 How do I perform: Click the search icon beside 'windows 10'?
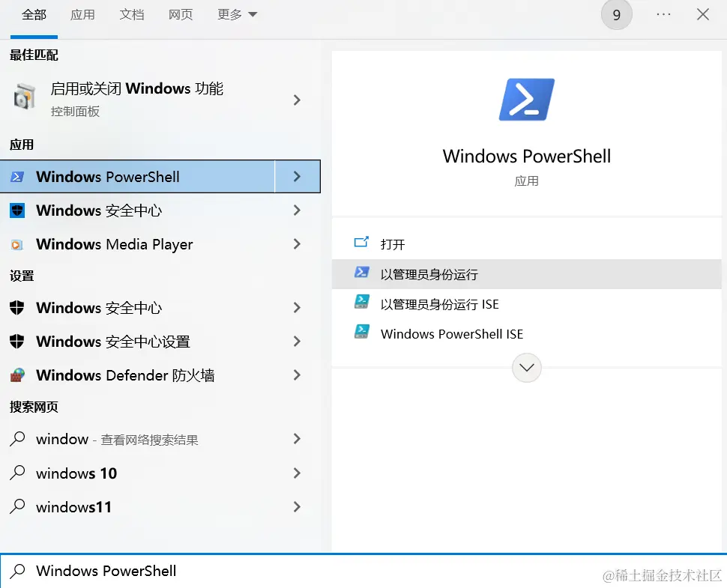[17, 473]
